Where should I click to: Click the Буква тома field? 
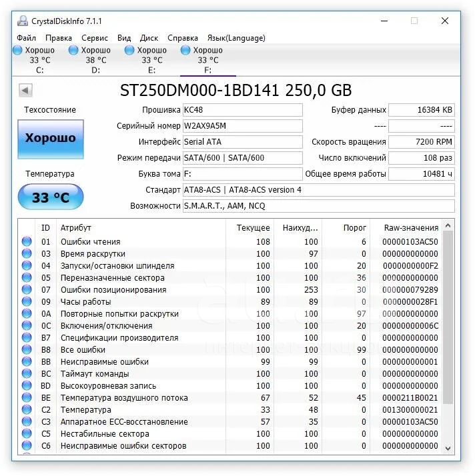(x=242, y=174)
